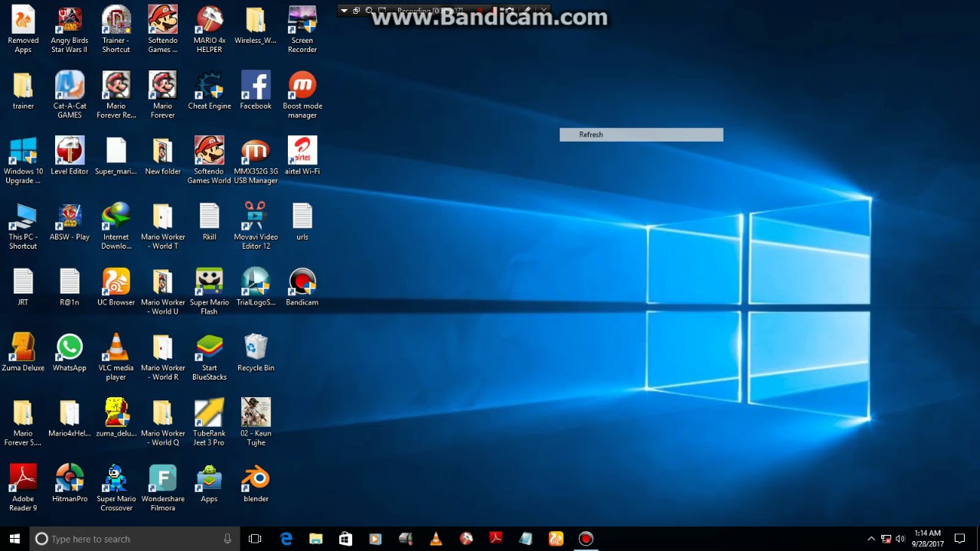
Task: Select the MARIO 4x HELPER icon
Action: pos(209,31)
